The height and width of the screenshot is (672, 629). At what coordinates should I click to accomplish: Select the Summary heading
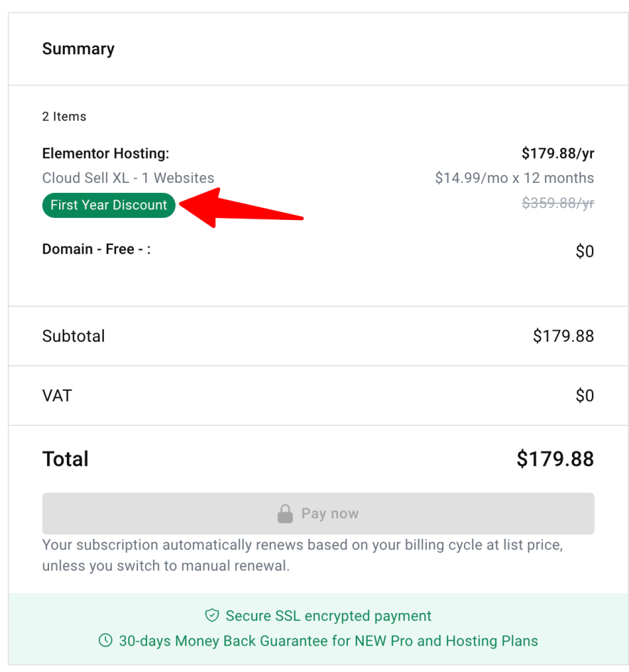tap(78, 48)
